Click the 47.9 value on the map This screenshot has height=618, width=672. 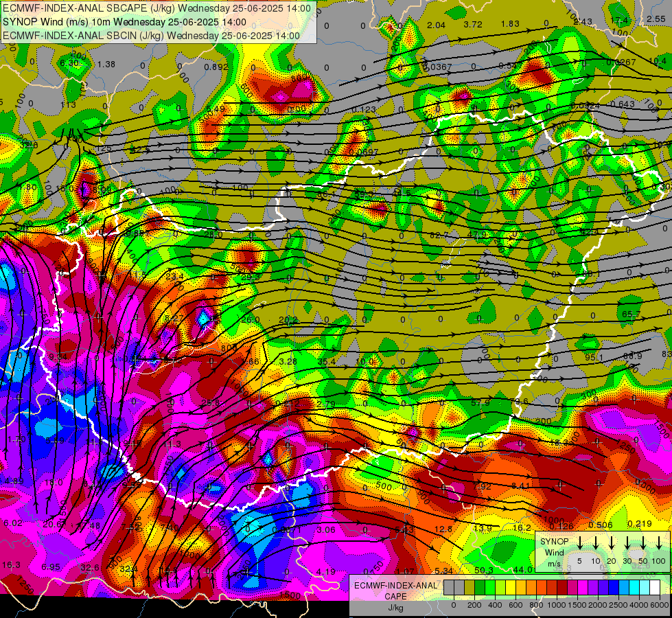(x=476, y=234)
